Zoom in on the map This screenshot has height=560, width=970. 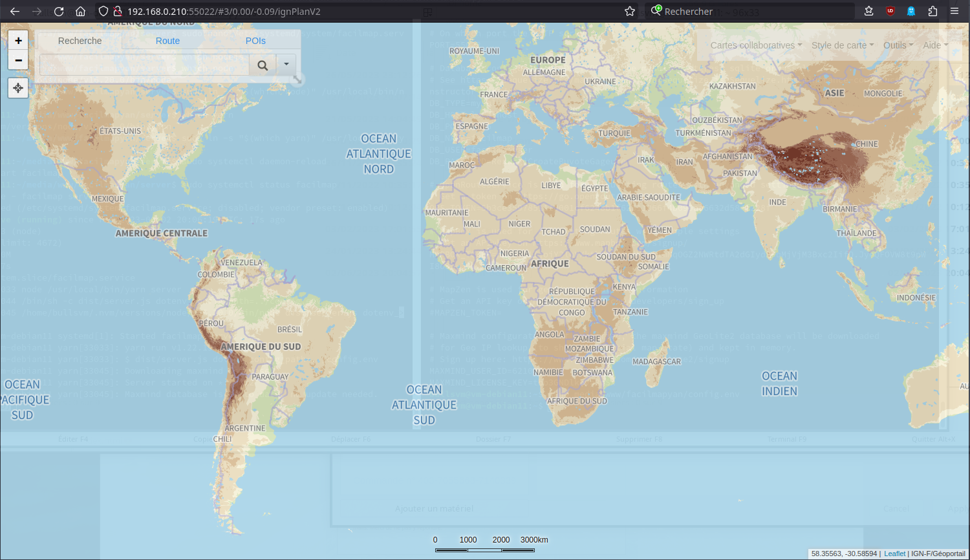18,40
